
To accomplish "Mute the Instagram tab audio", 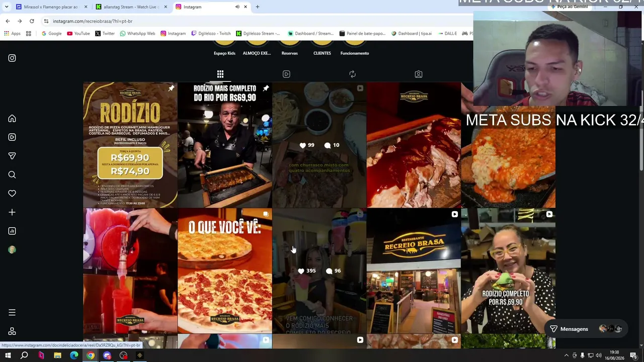I will 237,7.
